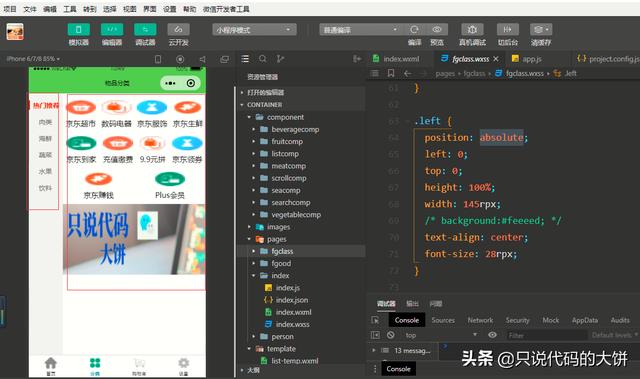This screenshot has width=640, height=379.
Task: Open the cloud development button
Action: [178, 30]
